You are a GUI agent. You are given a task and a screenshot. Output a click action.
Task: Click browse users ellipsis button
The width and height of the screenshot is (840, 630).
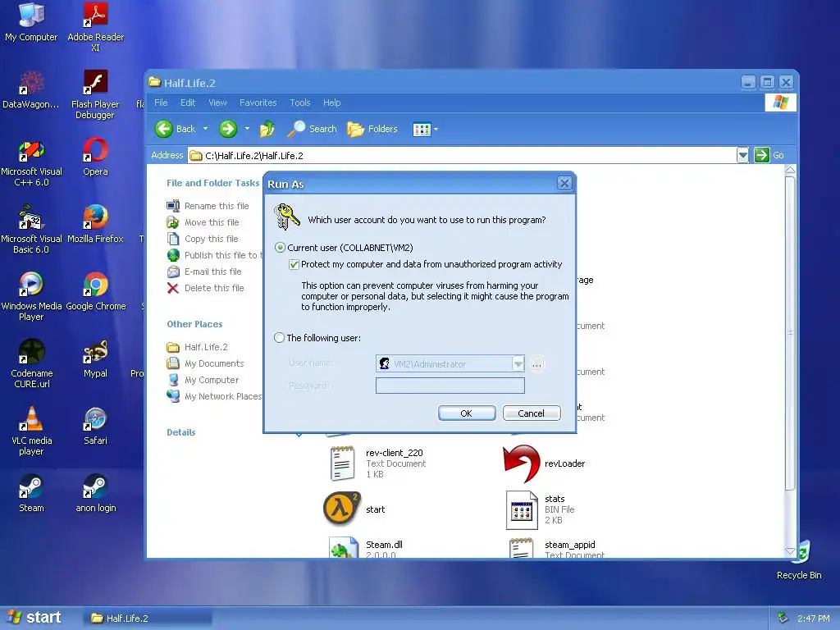tap(536, 363)
